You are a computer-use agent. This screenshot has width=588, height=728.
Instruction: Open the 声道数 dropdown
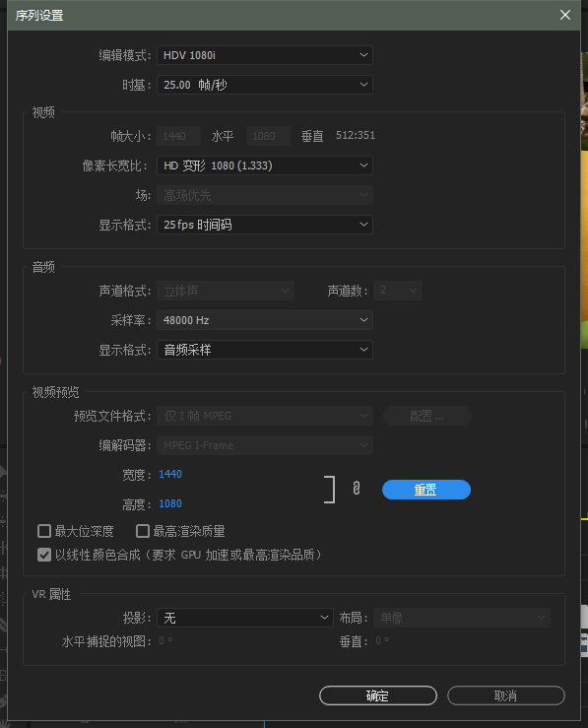[398, 291]
